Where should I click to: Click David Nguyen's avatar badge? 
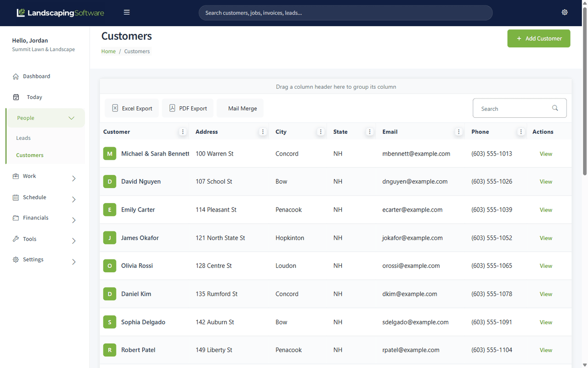coord(110,182)
